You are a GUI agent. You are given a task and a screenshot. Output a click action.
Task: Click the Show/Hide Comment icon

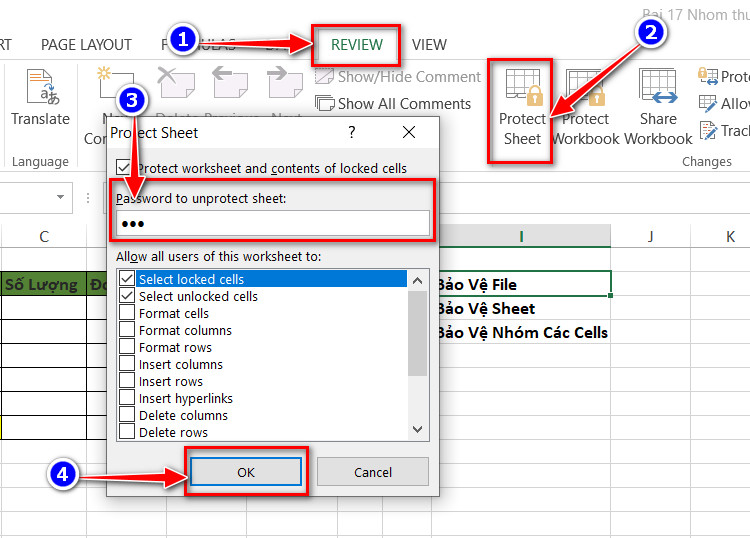coord(324,76)
